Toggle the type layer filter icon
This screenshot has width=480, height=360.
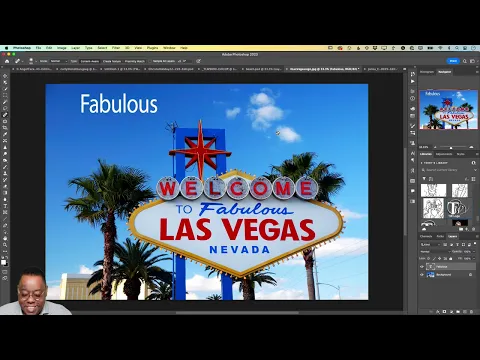[x=457, y=245]
